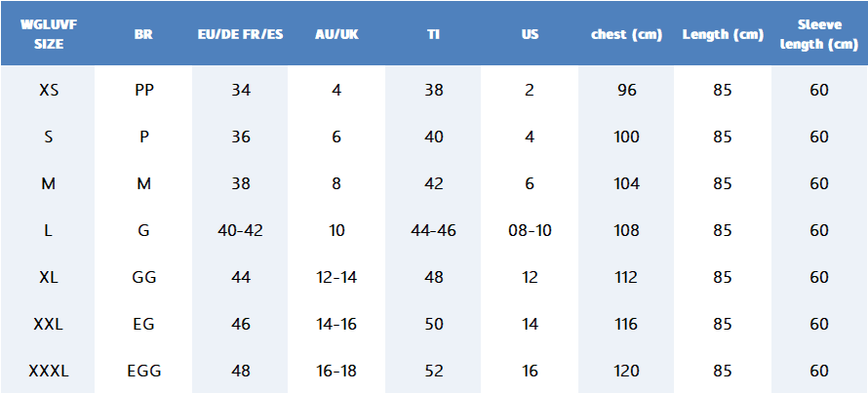The height and width of the screenshot is (393, 868).
Task: Click the WGLUVF SIZE column header
Action: point(49,34)
